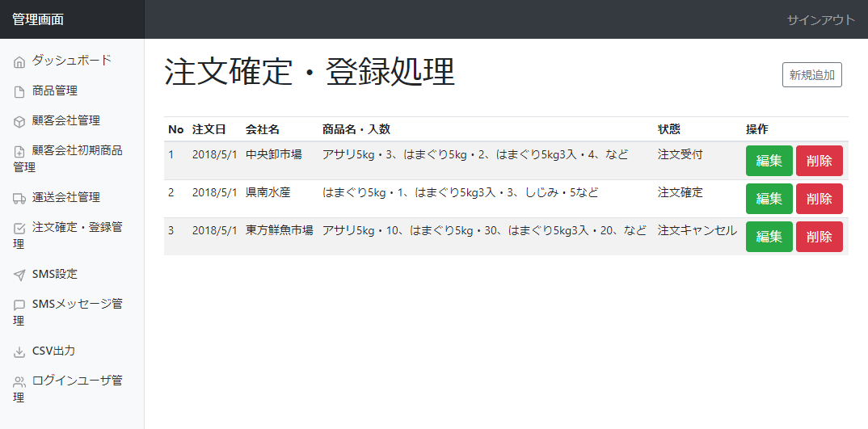Click the 注文確定・登録処理 page heading
Viewport: 868px width, 429px height.
tap(310, 72)
